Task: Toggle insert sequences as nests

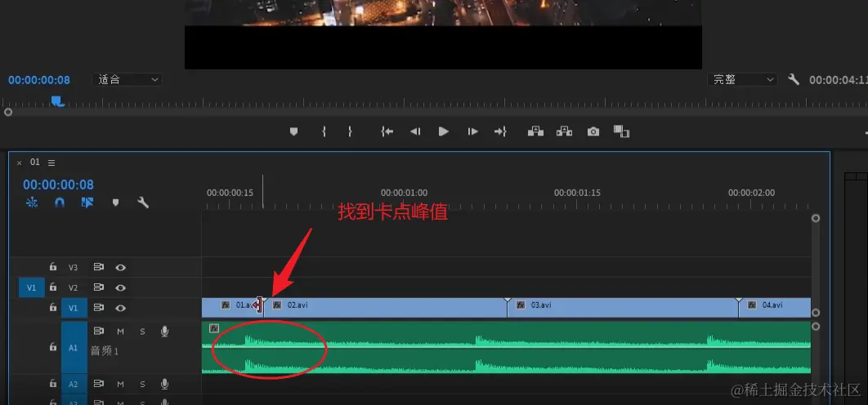Action: coord(32,202)
